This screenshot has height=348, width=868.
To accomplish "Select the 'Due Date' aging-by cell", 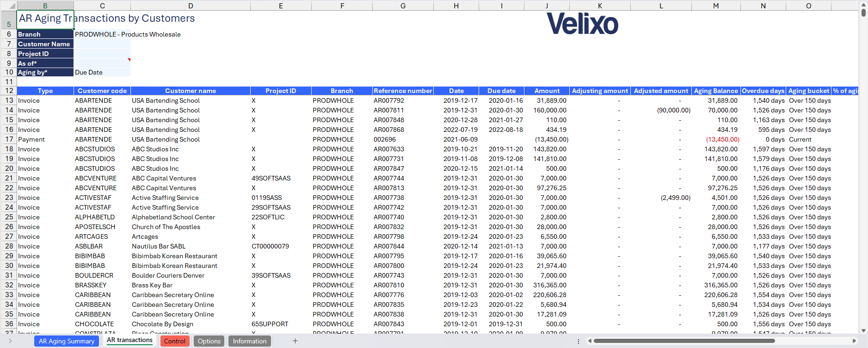I will (102, 72).
